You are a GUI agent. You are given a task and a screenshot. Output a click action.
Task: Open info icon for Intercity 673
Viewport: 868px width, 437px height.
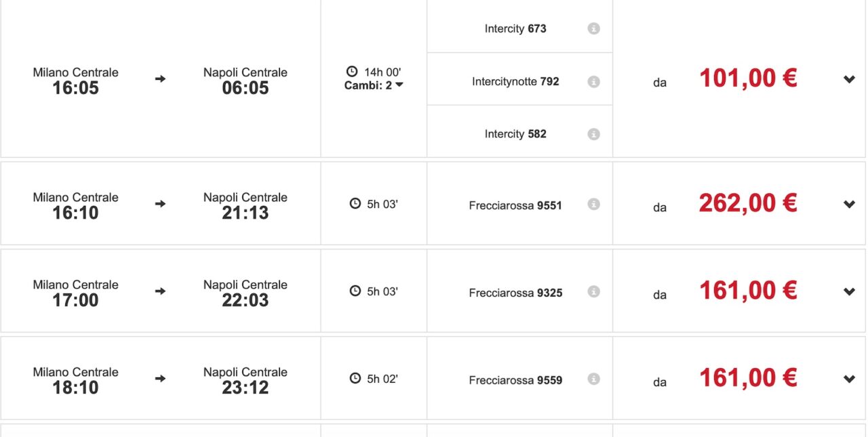593,28
